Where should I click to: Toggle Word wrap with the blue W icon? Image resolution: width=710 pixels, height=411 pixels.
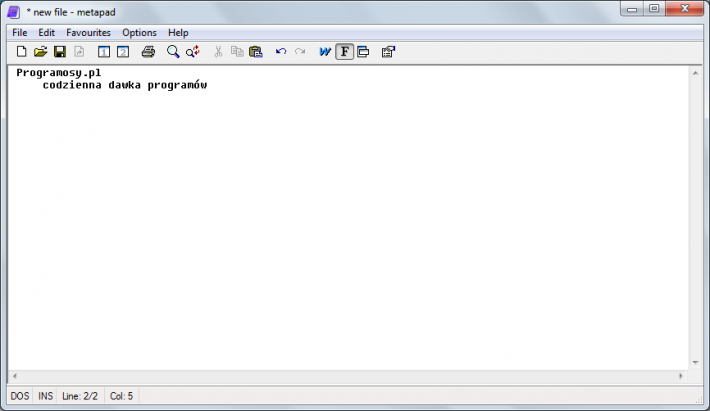[x=325, y=52]
